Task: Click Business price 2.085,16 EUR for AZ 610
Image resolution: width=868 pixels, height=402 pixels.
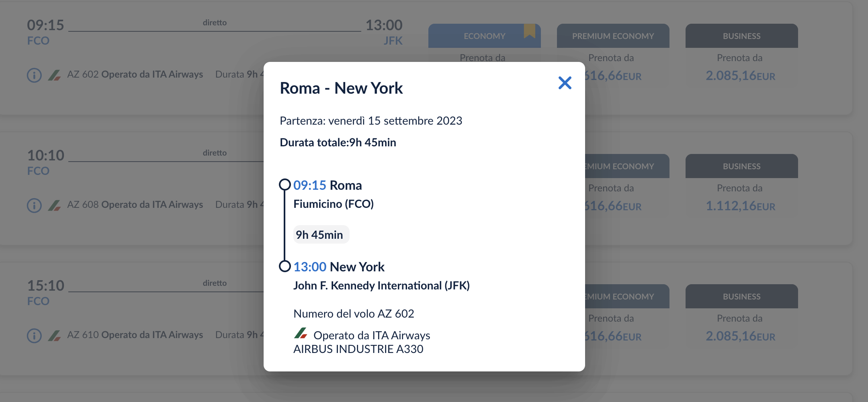Action: pyautogui.click(x=741, y=336)
